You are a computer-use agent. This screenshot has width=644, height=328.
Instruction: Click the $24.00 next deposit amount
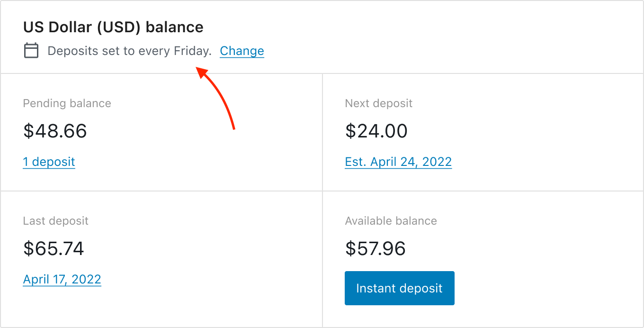(x=376, y=131)
